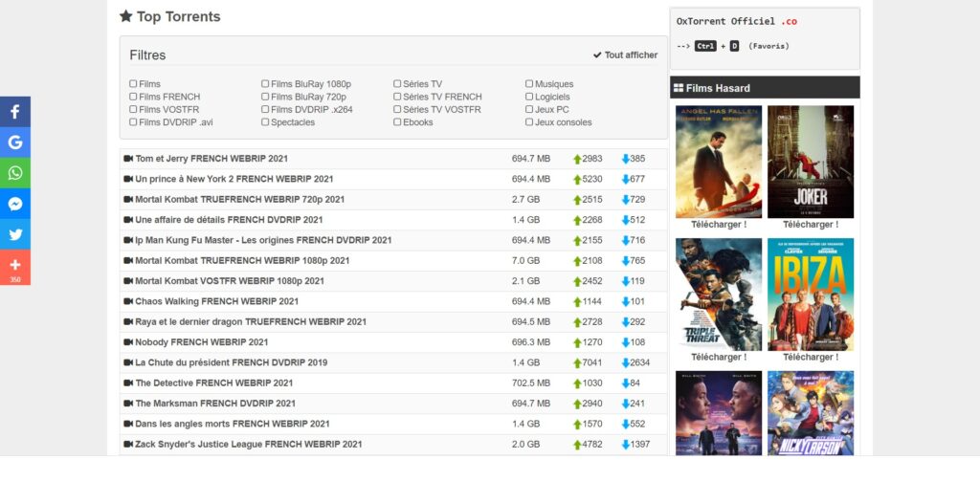The width and height of the screenshot is (980, 481).
Task: Enable the Séries TV filter checkbox
Action: 397,84
